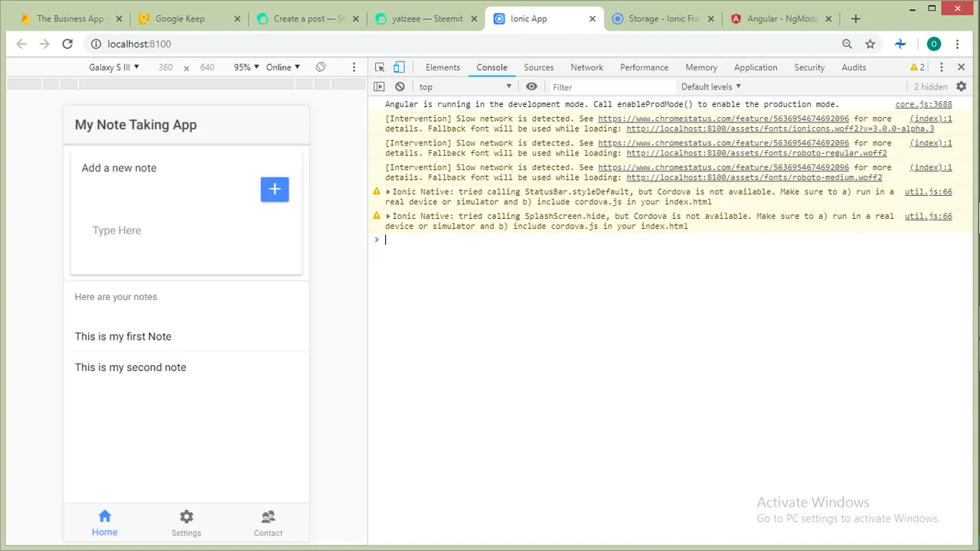Screen dimensions: 980x551
Task: Close the Ionic App browser tab
Action: [x=592, y=18]
